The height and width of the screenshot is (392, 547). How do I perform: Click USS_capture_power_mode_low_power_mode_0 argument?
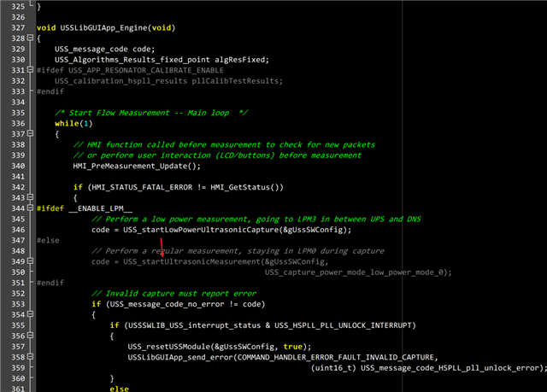tap(356, 272)
